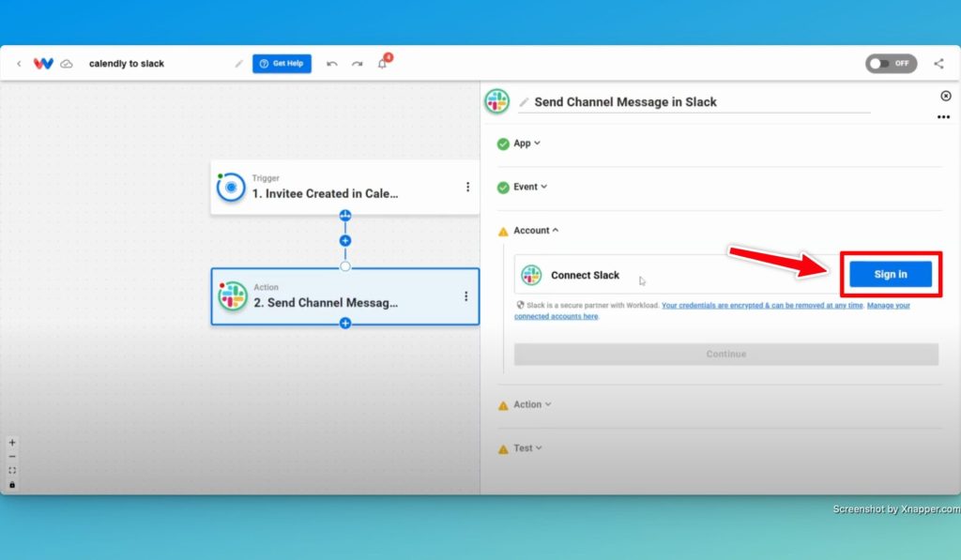Share the workflow via share icon

pyautogui.click(x=938, y=64)
